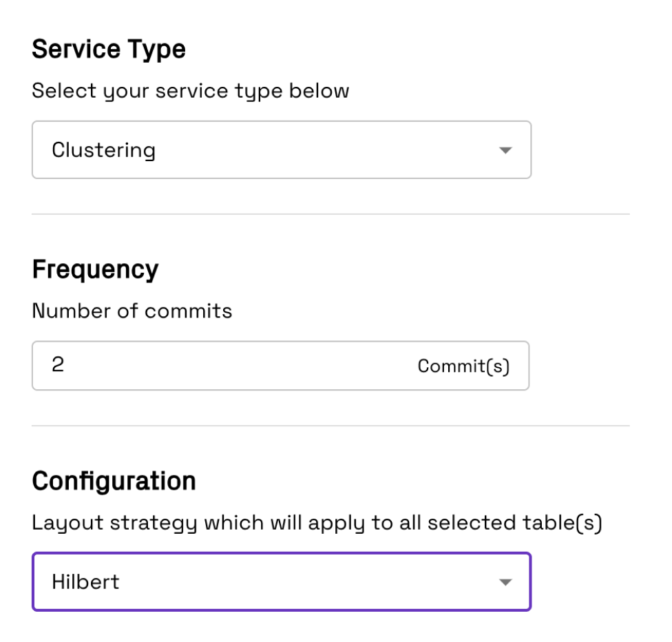
Task: Click divider line below Service Type section
Action: 330,214
